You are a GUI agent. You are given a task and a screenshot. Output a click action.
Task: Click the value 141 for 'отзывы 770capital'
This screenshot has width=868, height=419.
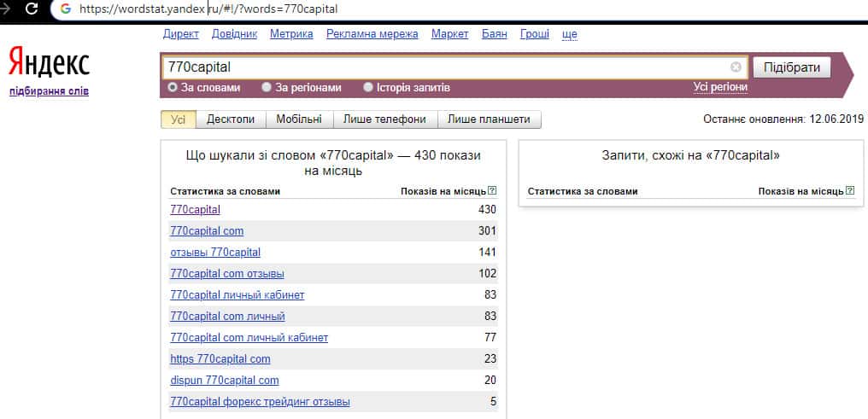point(487,253)
